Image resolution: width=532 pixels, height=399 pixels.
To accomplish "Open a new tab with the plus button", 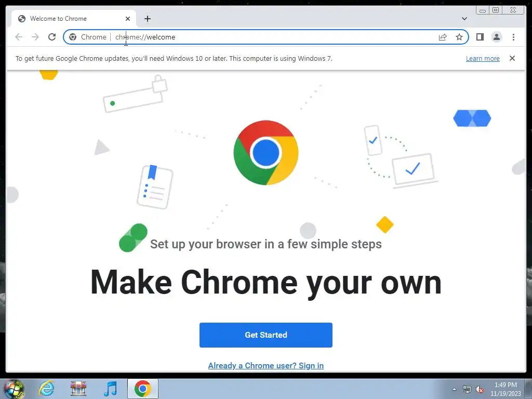I will click(147, 19).
